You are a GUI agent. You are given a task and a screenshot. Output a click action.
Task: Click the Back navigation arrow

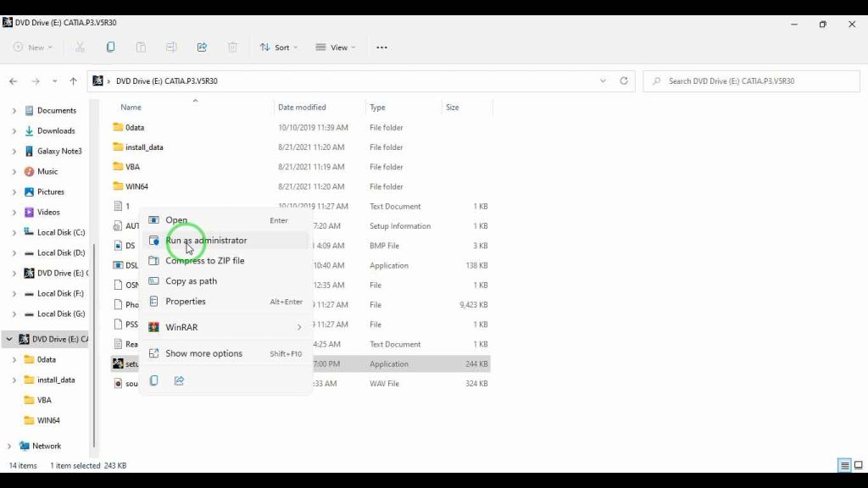(x=13, y=81)
